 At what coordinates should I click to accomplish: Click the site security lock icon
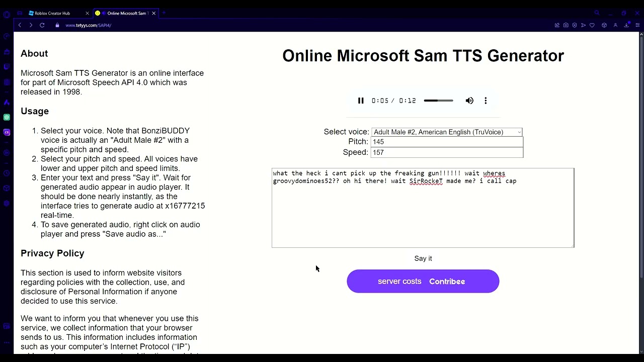[x=57, y=25]
